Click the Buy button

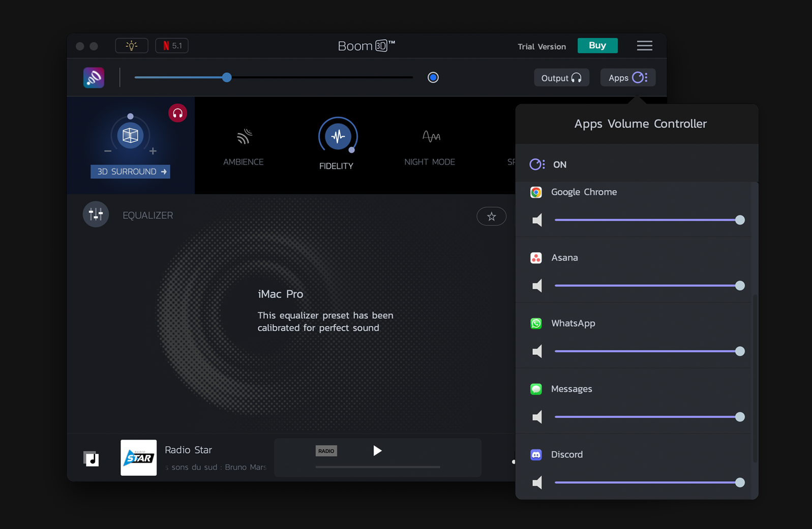point(597,46)
